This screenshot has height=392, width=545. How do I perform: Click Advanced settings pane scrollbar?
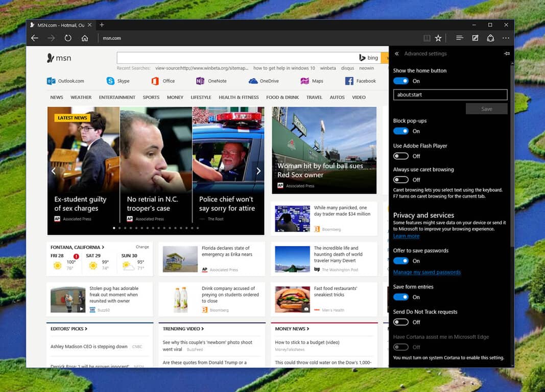click(512, 156)
